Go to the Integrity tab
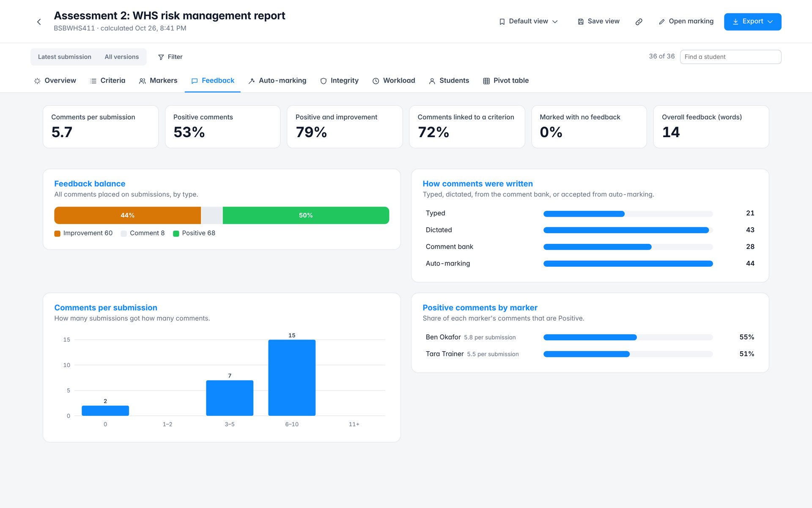This screenshot has height=508, width=812. pos(339,80)
